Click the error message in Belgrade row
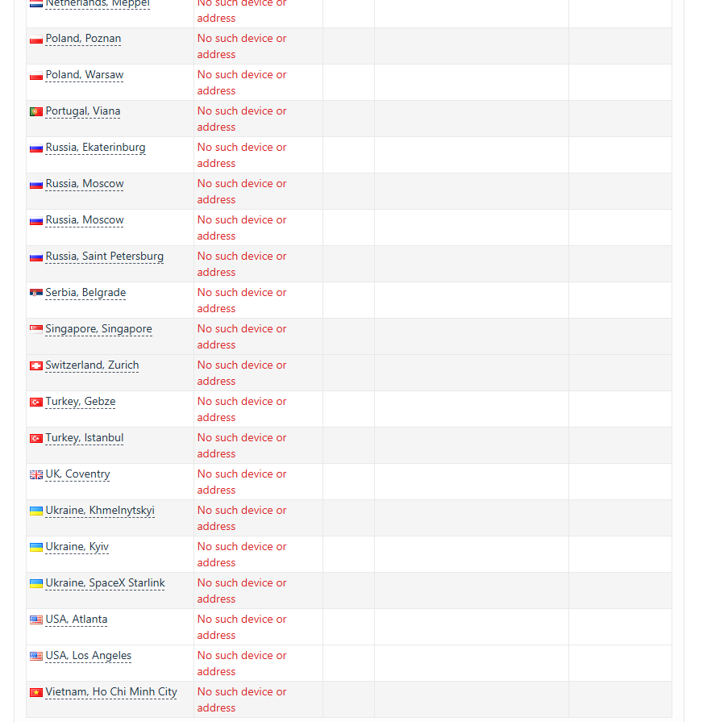 click(x=242, y=301)
